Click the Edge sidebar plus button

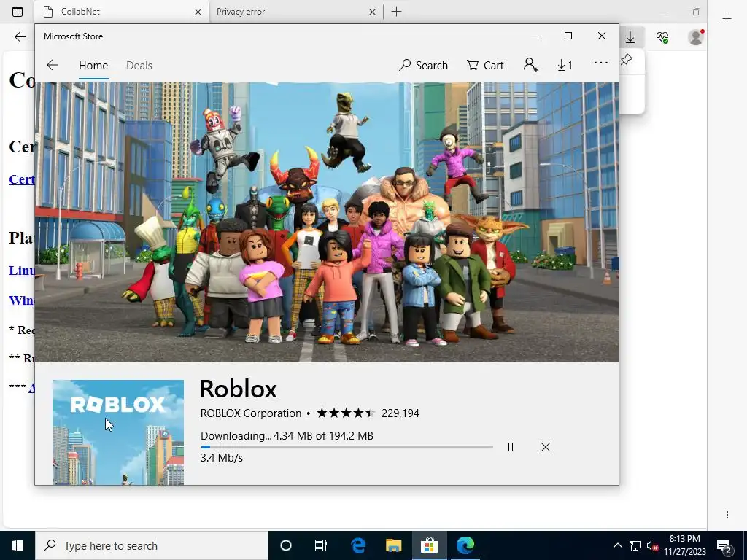point(727,18)
